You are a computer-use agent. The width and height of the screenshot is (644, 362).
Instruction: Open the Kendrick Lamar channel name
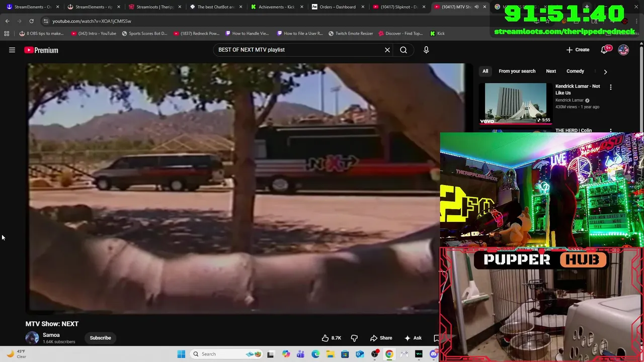[x=570, y=100]
